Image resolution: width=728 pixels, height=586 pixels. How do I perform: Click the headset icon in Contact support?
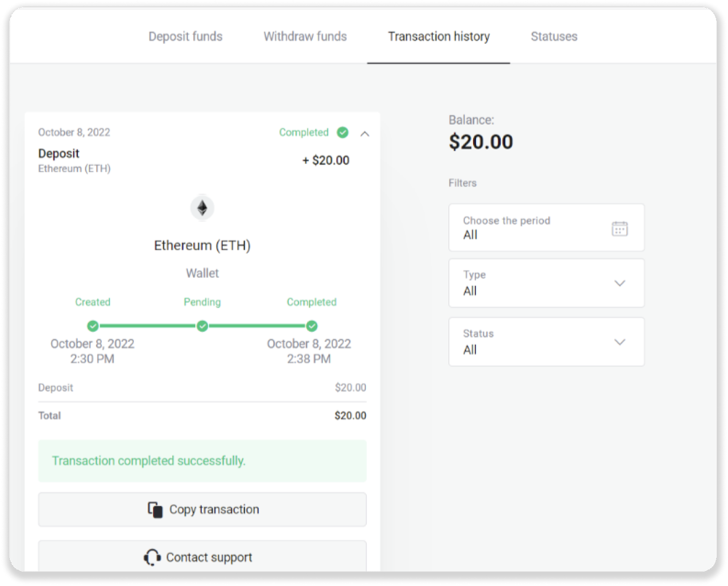click(152, 557)
